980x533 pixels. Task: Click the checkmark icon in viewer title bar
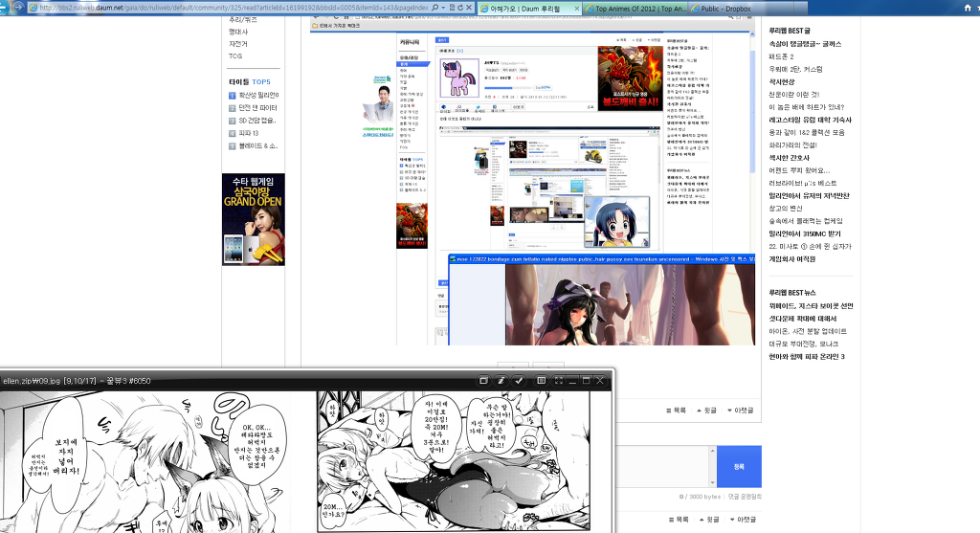coord(518,381)
